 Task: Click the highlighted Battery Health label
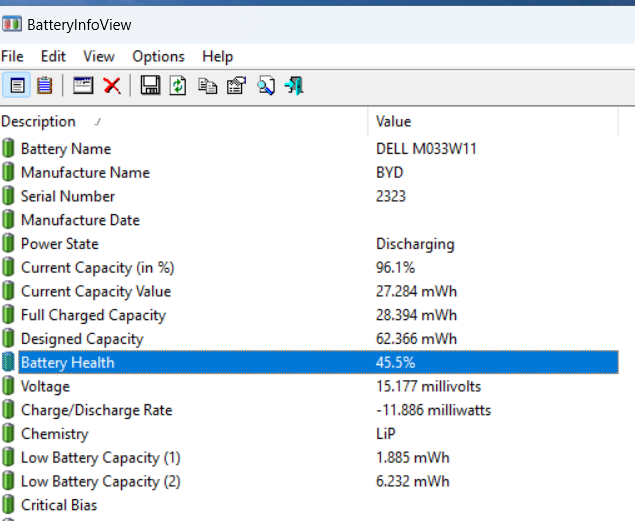click(68, 363)
